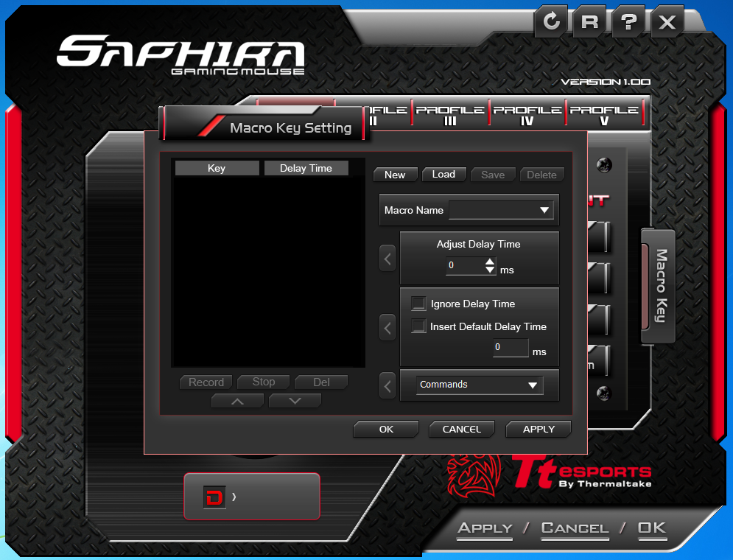Click APPLY in Macro Key Setting dialog
This screenshot has width=733, height=560.
coord(539,429)
